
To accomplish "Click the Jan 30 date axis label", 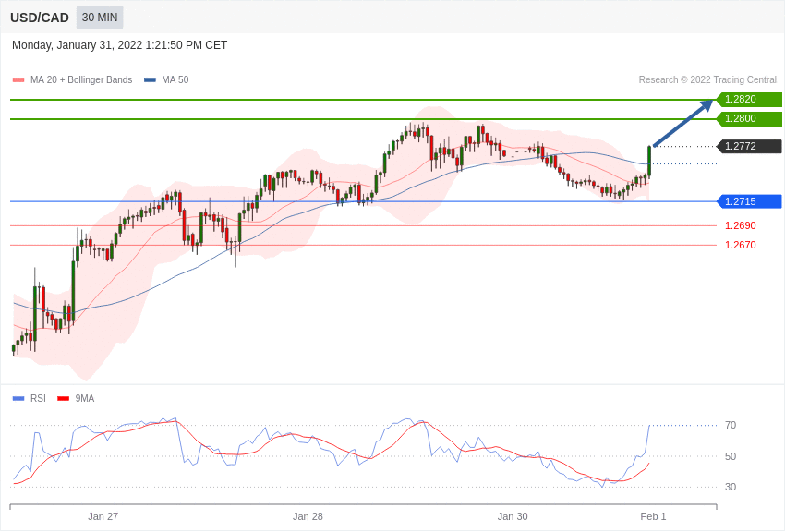I will pos(513,516).
